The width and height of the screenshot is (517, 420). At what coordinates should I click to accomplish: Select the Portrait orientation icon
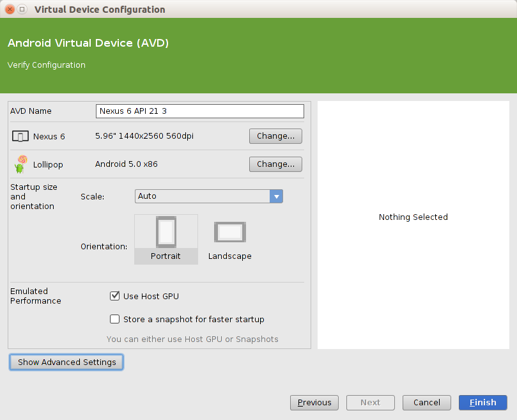166,232
